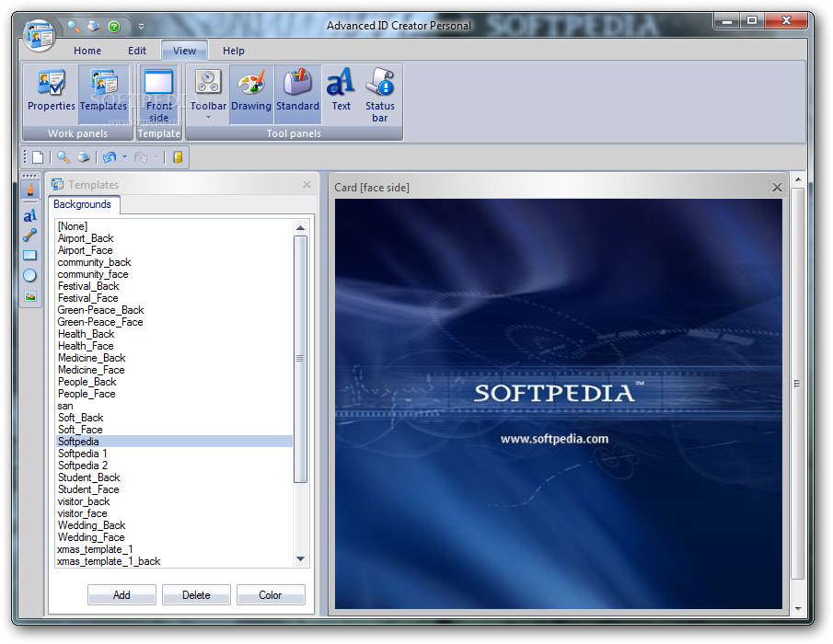833x644 pixels.
Task: Open the Help ribbon tab
Action: (x=233, y=51)
